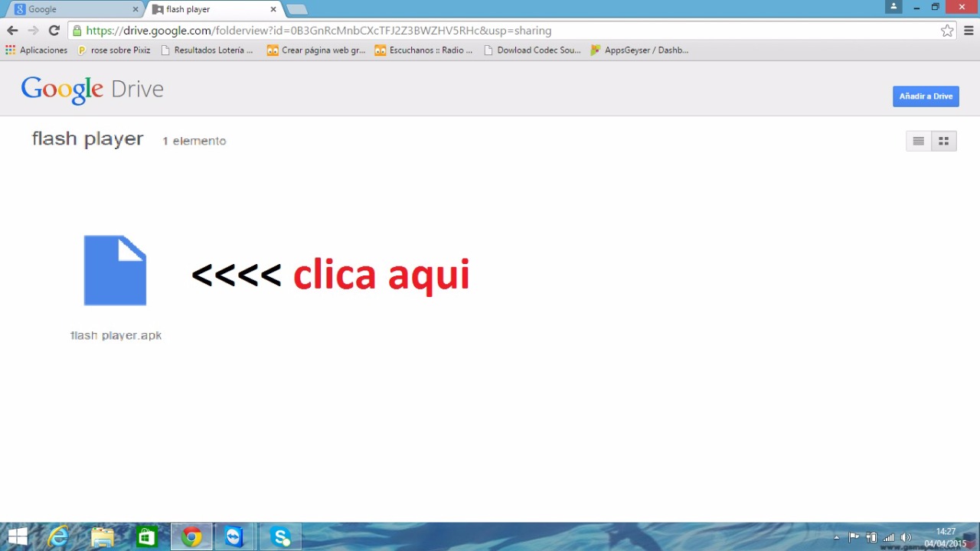Screen dimensions: 980x551
Task: Switch to the Google tab
Action: point(75,9)
